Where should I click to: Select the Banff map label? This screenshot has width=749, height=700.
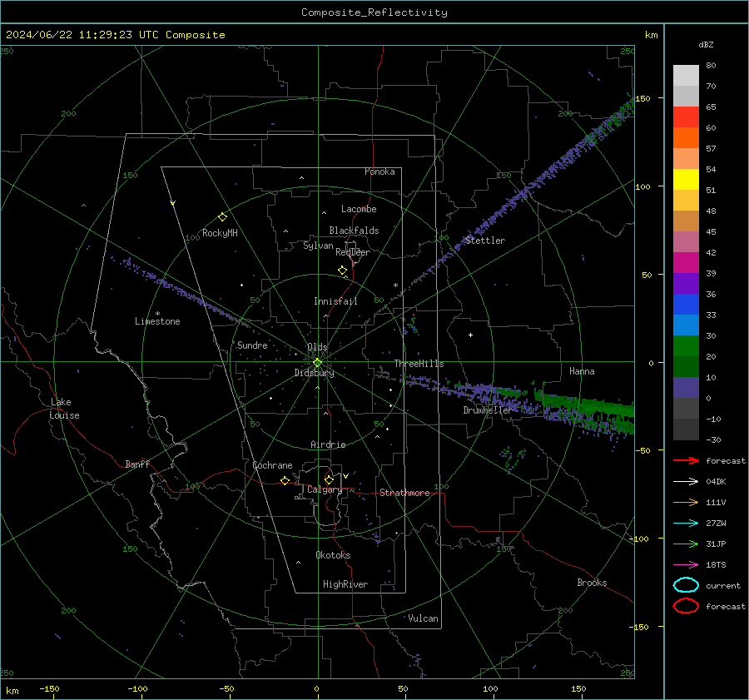[x=137, y=464]
